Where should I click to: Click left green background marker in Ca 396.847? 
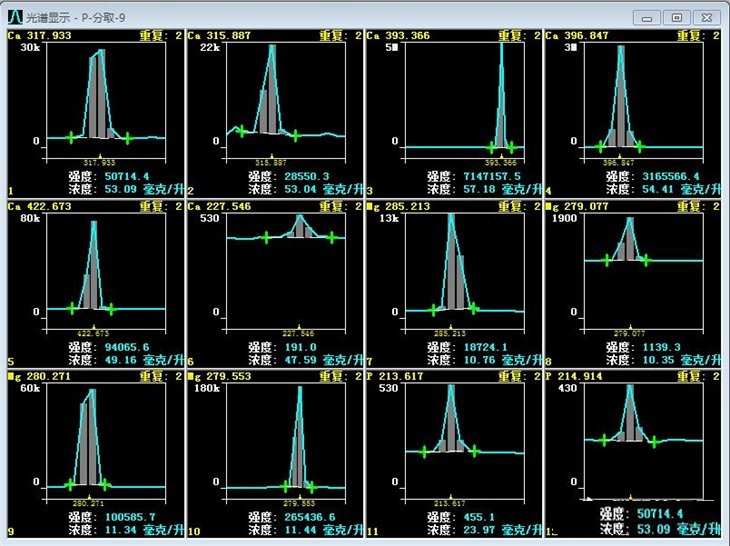(600, 147)
